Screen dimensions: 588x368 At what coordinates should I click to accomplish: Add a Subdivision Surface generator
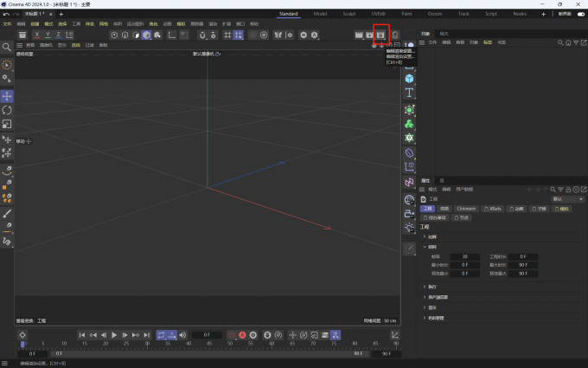pyautogui.click(x=409, y=110)
